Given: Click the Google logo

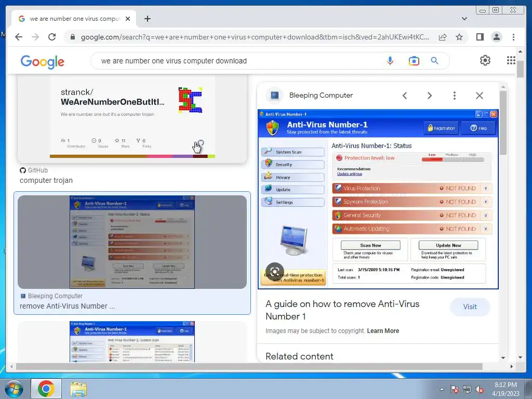Looking at the screenshot, I should (43, 62).
